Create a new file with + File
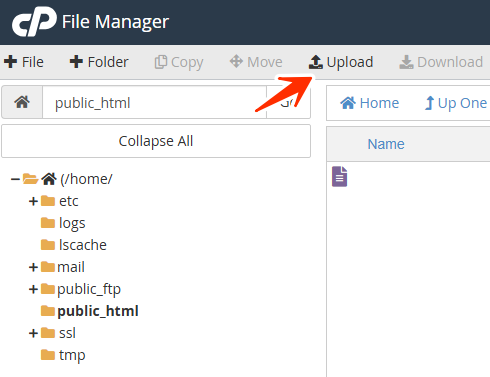490x377 pixels. (24, 62)
